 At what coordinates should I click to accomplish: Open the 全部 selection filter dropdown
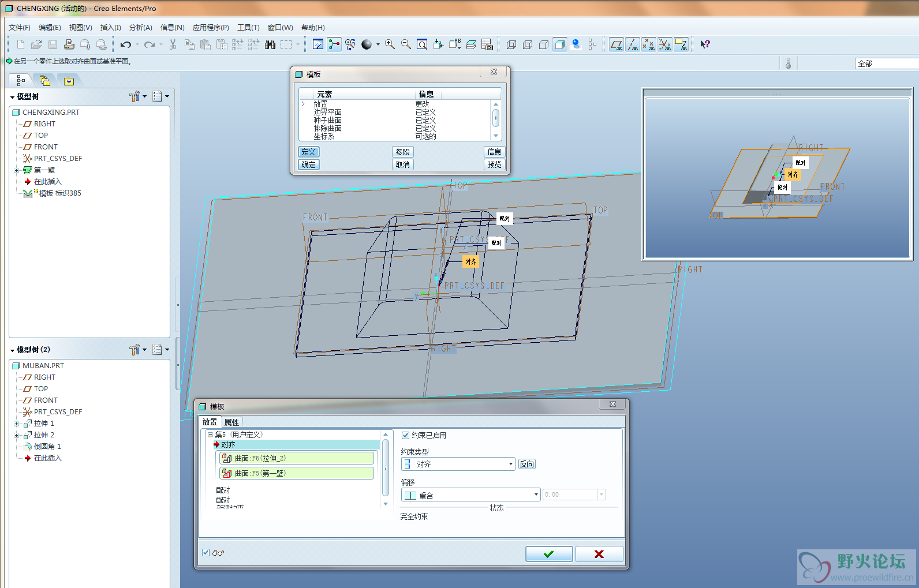point(887,63)
